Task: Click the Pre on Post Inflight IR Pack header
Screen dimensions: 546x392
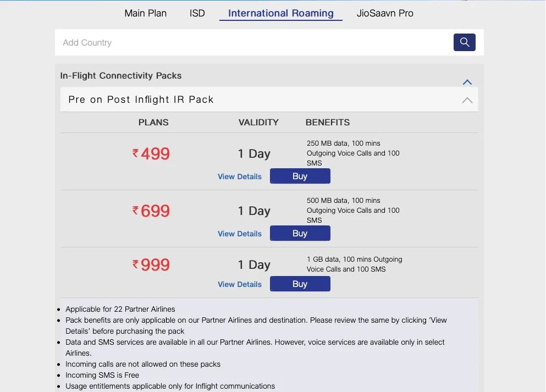Action: coord(269,100)
